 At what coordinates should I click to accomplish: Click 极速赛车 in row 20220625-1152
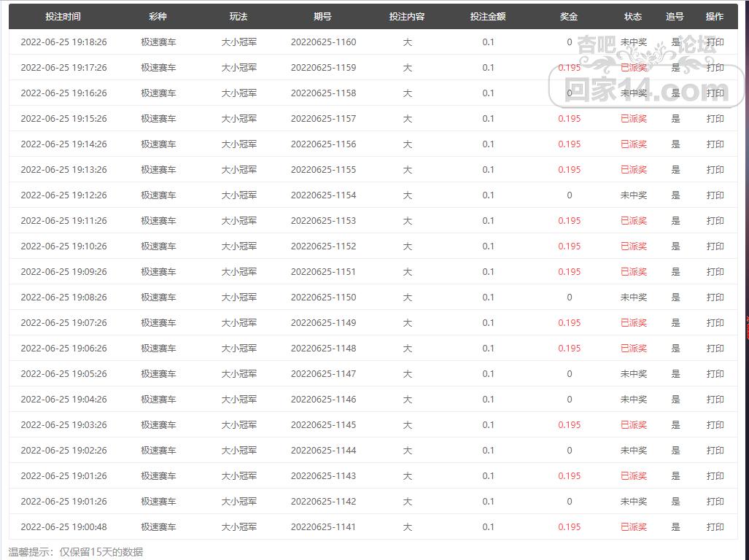(x=158, y=246)
